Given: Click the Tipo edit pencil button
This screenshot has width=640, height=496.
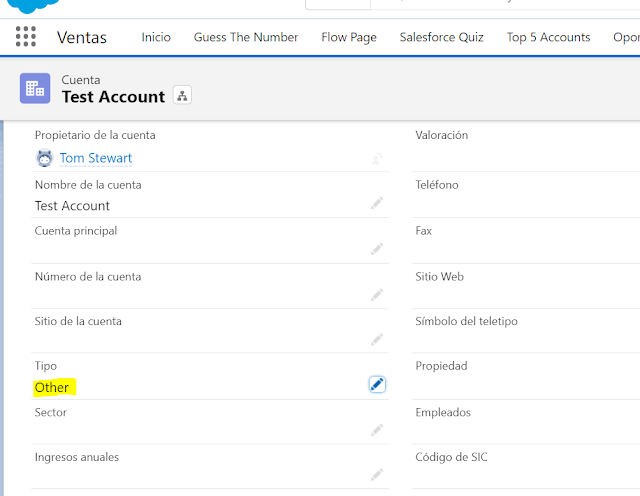Looking at the screenshot, I should [x=377, y=384].
